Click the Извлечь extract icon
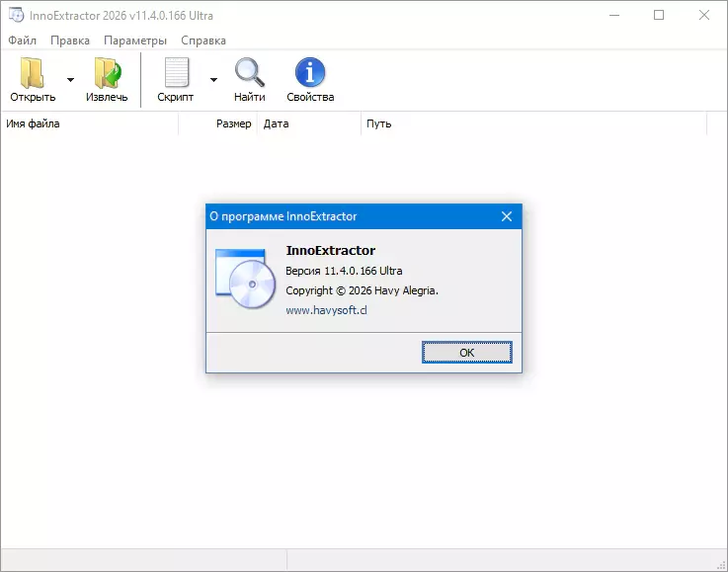The width and height of the screenshot is (728, 572). pos(108,72)
